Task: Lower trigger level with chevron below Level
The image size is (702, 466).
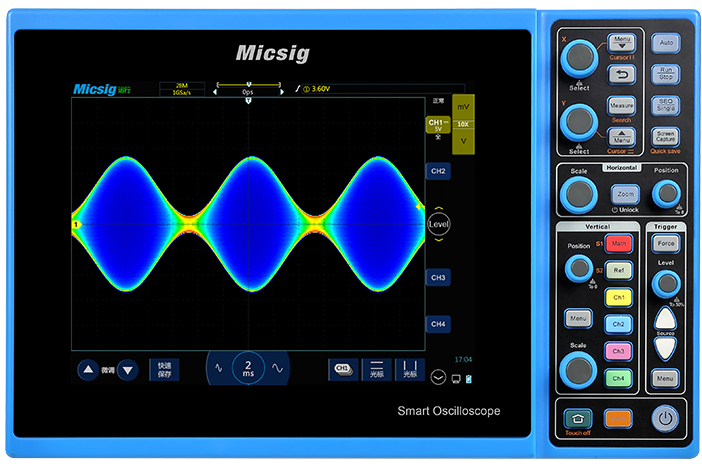Action: (439, 240)
